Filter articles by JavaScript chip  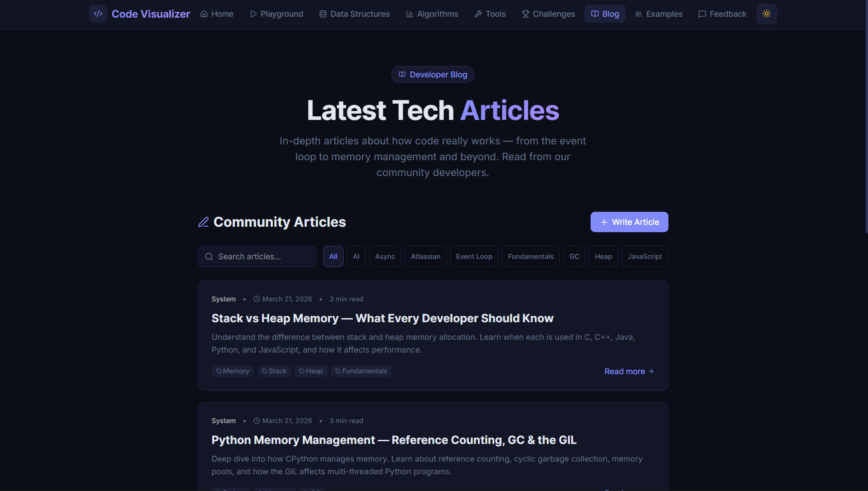click(x=645, y=257)
